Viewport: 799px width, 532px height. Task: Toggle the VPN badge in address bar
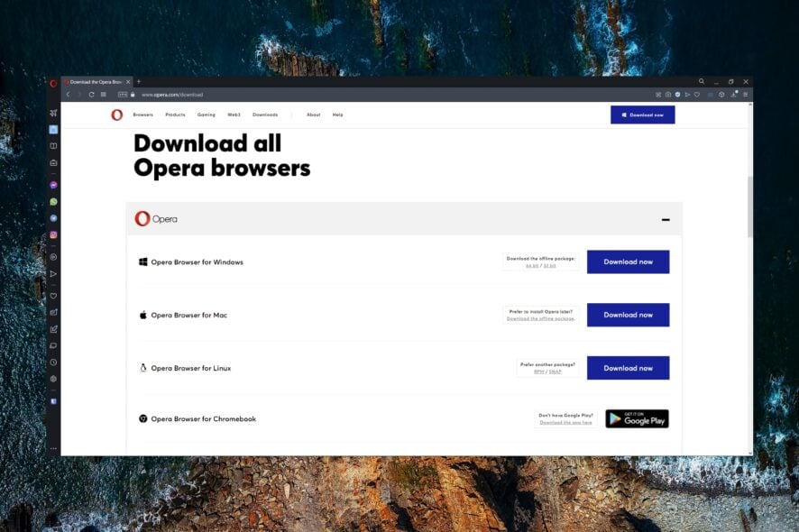click(123, 95)
